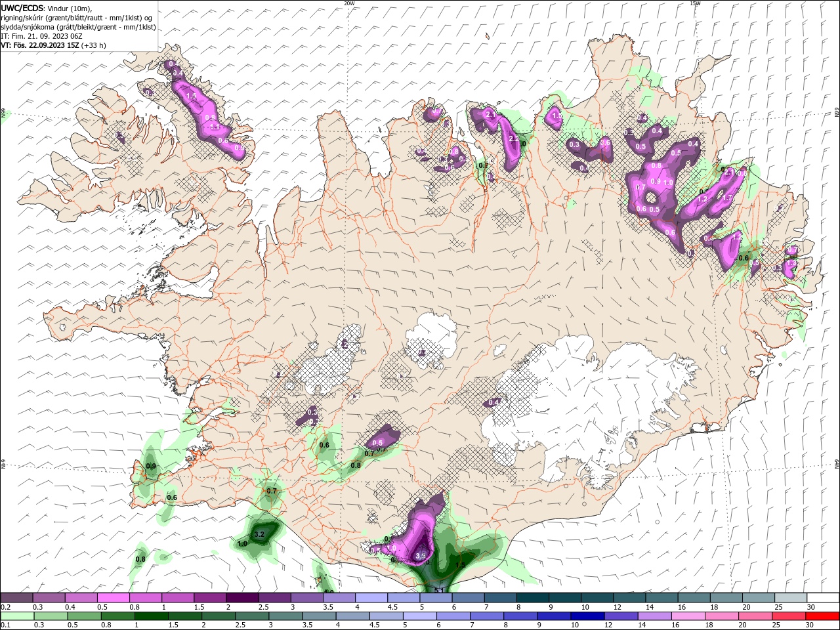Pick the dark green 1–1.5 swatch on the bottom scale
Screen dimensions: 840x630
click(150, 616)
